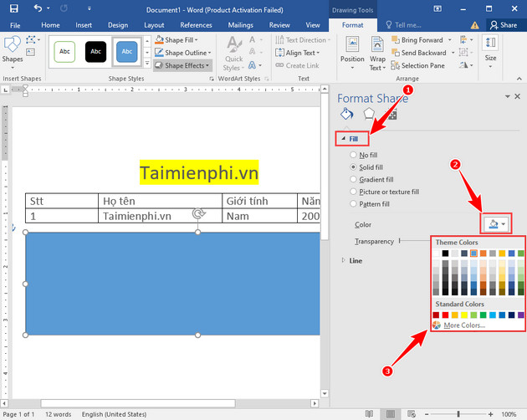
Task: Click the Group objects icon
Action: click(x=463, y=52)
